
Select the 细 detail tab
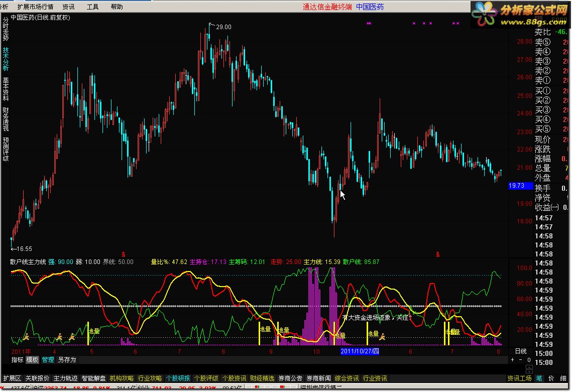563,378
